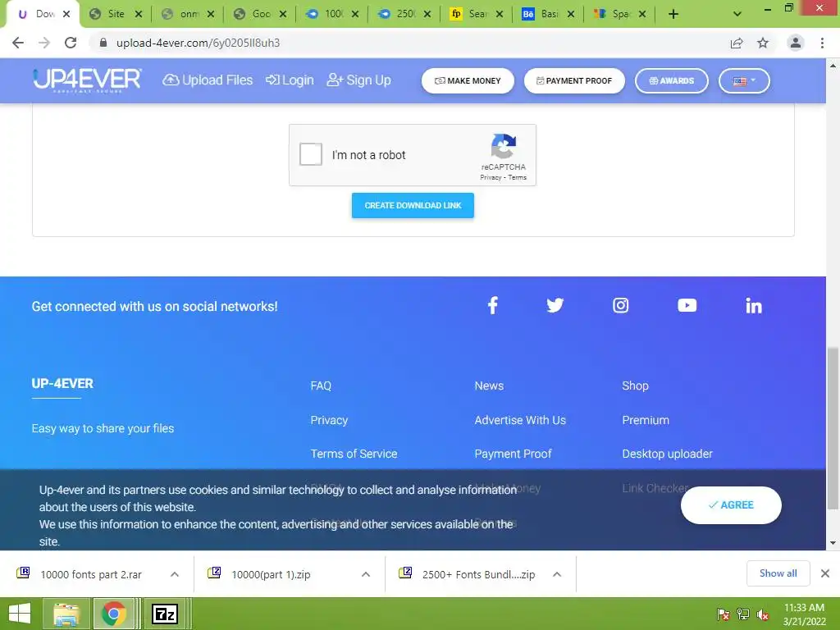Open the Windows Start menu
The image size is (840, 630).
point(20,614)
